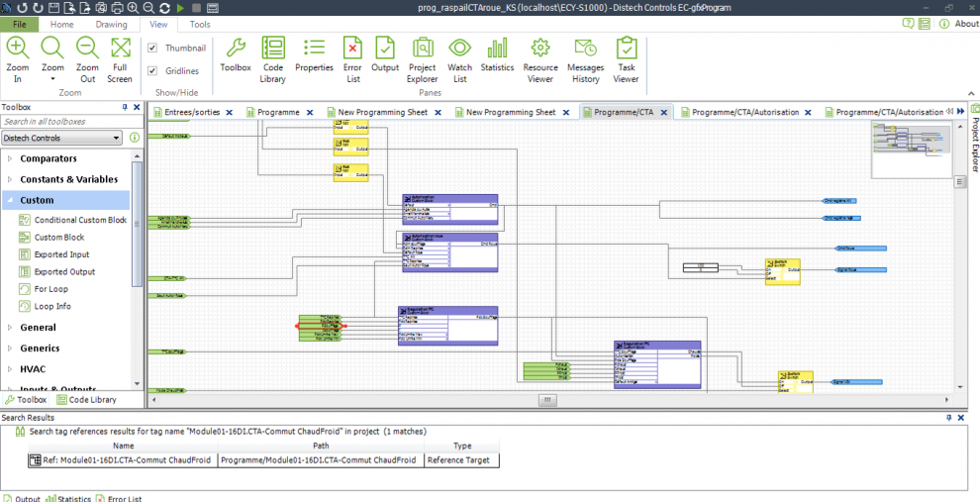Click the horizontal canvas scrollbar thumb
This screenshot has width=980, height=502.
546,399
